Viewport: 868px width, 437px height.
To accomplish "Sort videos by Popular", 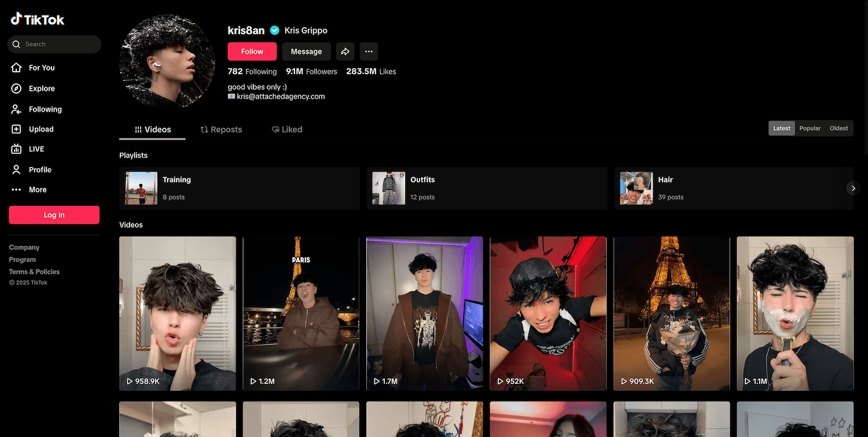I will pos(810,128).
